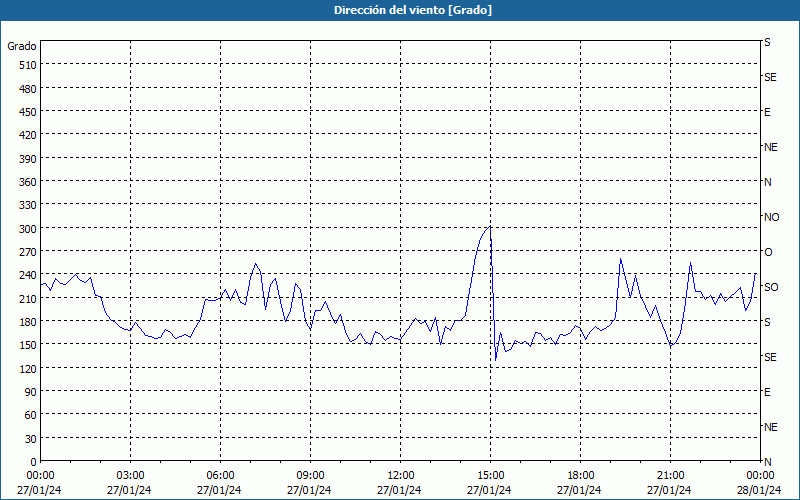Select the 480 y-axis value
Viewport: 800px width, 500px height.
pos(28,88)
